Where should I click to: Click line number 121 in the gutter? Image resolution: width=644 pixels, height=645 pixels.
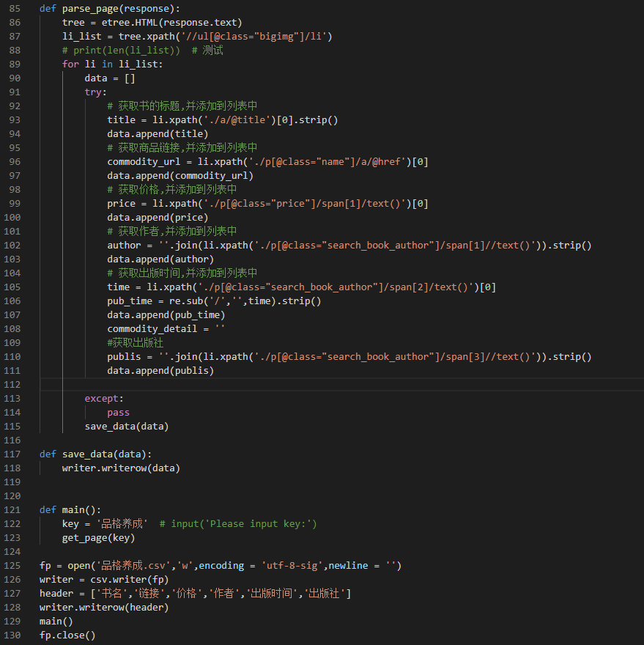coord(12,510)
